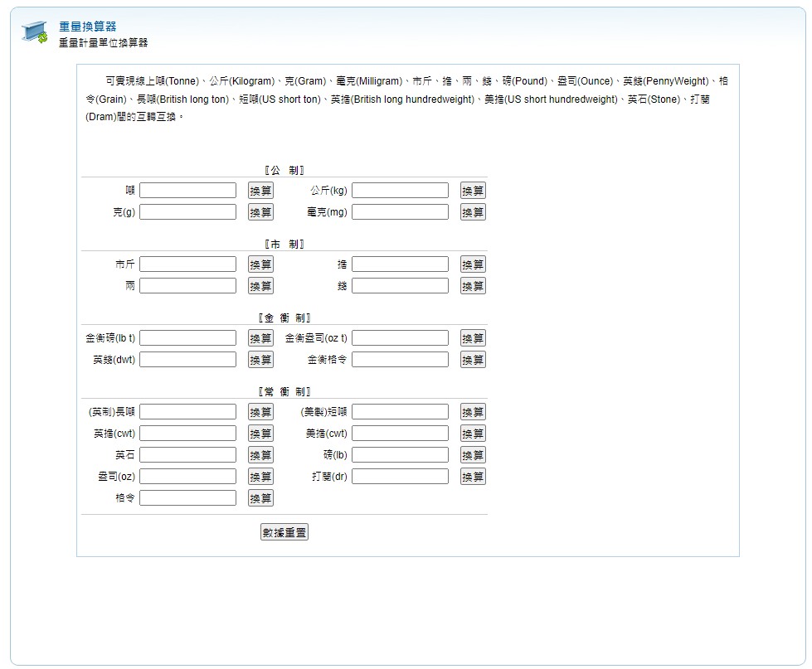Click 換算 button for 格令

(x=260, y=498)
